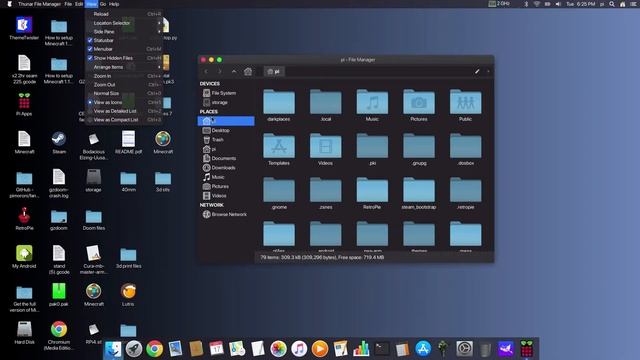Expand the Location Selector submenu
The height and width of the screenshot is (360, 640).
124,23
